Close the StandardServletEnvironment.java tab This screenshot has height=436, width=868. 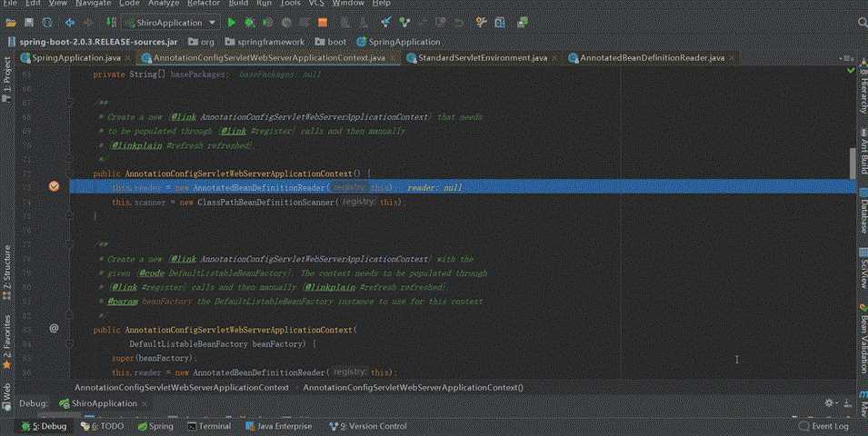[x=554, y=57]
